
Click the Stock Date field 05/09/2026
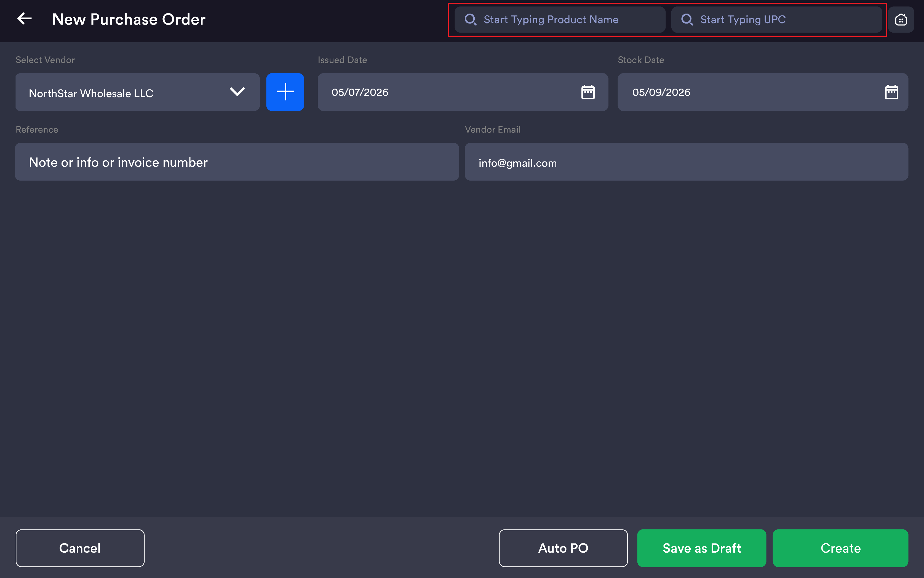(x=763, y=92)
